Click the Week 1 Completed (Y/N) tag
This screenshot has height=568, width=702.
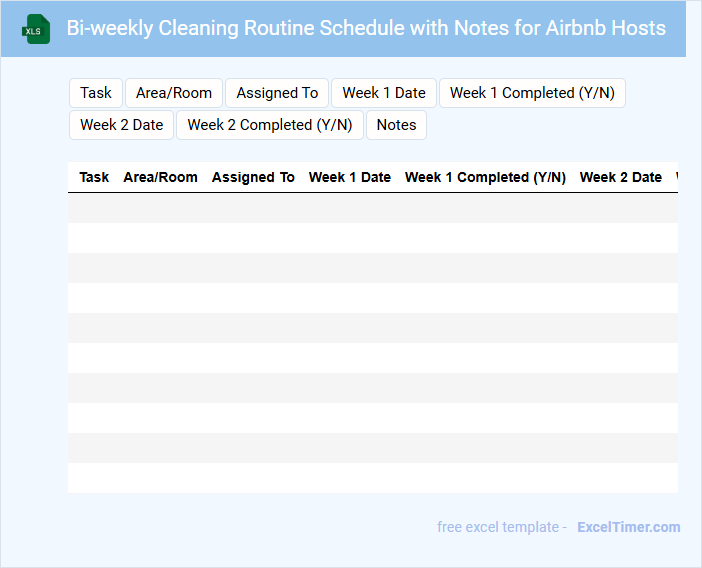[x=532, y=93]
